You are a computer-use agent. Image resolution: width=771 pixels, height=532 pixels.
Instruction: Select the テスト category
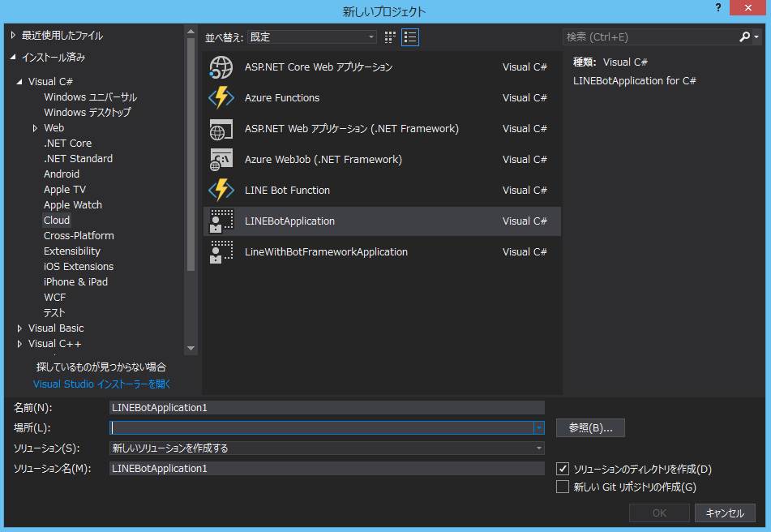[54, 313]
